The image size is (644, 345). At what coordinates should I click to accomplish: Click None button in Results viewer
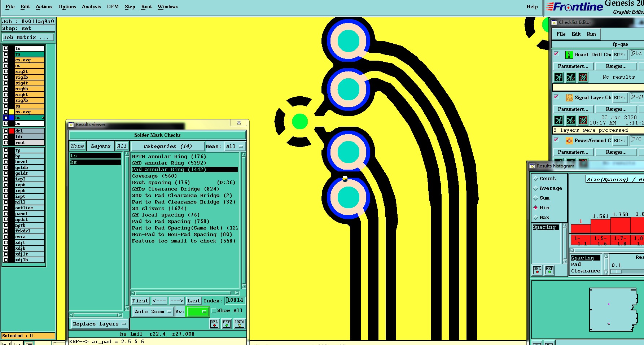[78, 146]
